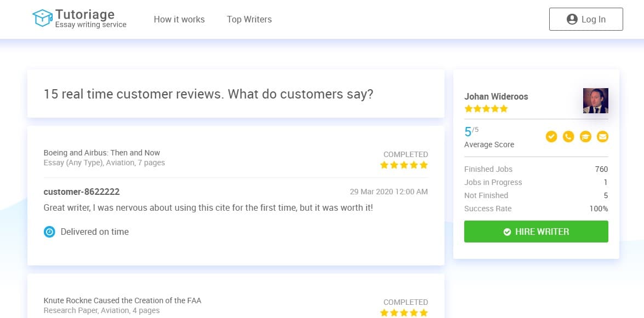Open Johan Wideroos profile photo

pos(596,101)
